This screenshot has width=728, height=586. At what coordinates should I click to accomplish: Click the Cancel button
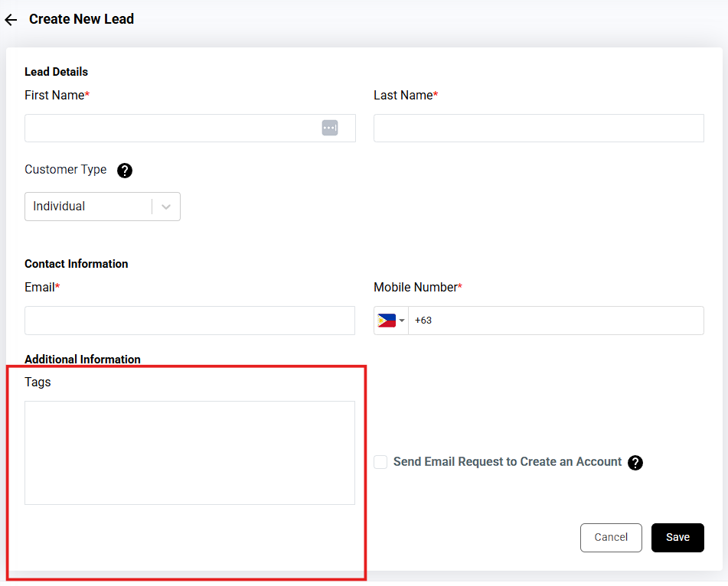611,537
